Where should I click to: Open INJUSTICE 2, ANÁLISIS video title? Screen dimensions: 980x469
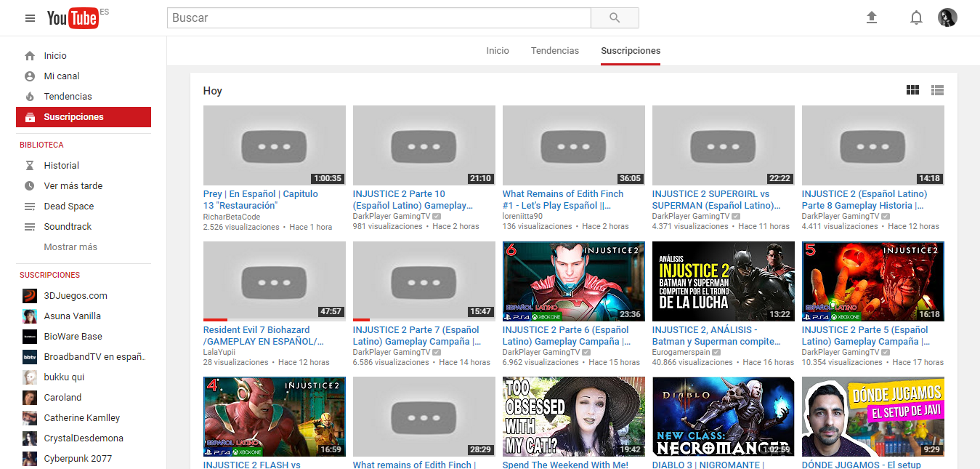717,336
